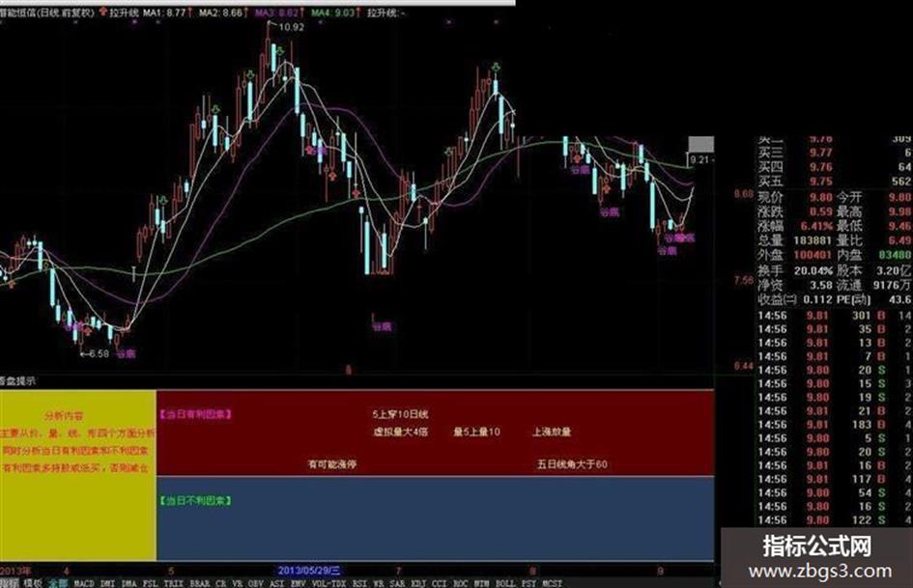Click the green MA4: 9.03 label
The width and height of the screenshot is (913, 588).
pos(332,12)
